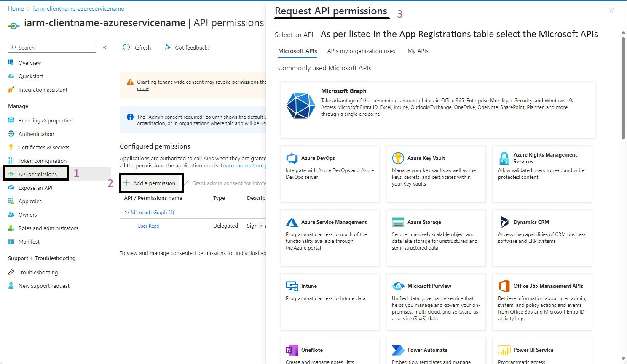The width and height of the screenshot is (627, 364).
Task: Click the Refresh toolbar button
Action: coord(137,48)
